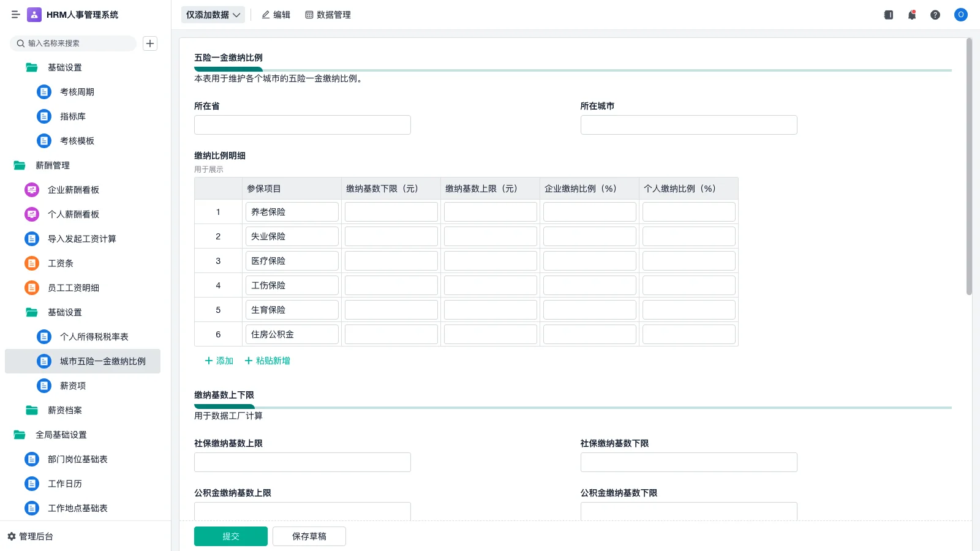The height and width of the screenshot is (551, 980).
Task: Click the 企业薪酬看板 dashboard icon
Action: [x=31, y=190]
